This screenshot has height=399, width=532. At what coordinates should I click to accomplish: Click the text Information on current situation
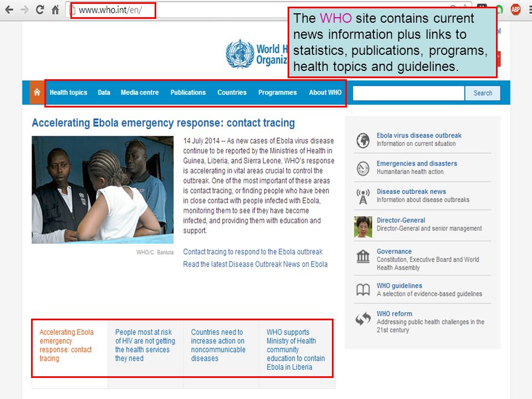[416, 144]
